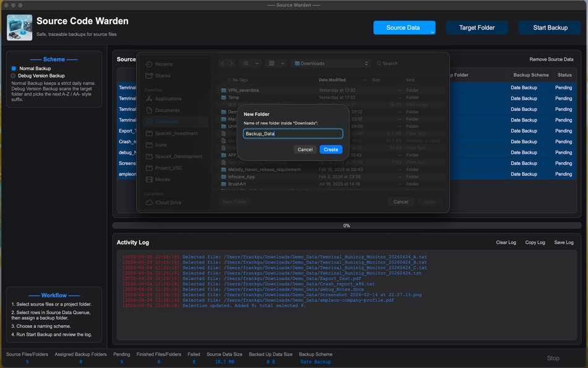Click the Search magnifier in file dialog
This screenshot has width=588, height=368.
point(379,63)
